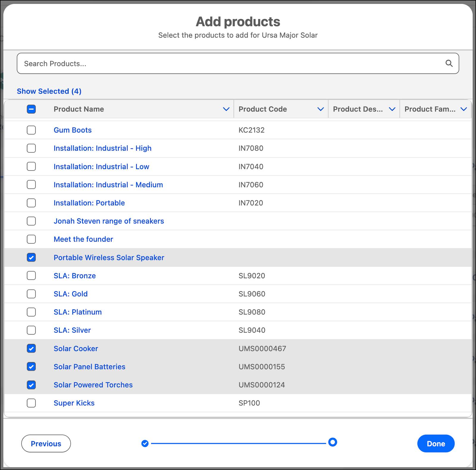Open the SLA: Gold link
476x470 pixels.
coord(71,294)
